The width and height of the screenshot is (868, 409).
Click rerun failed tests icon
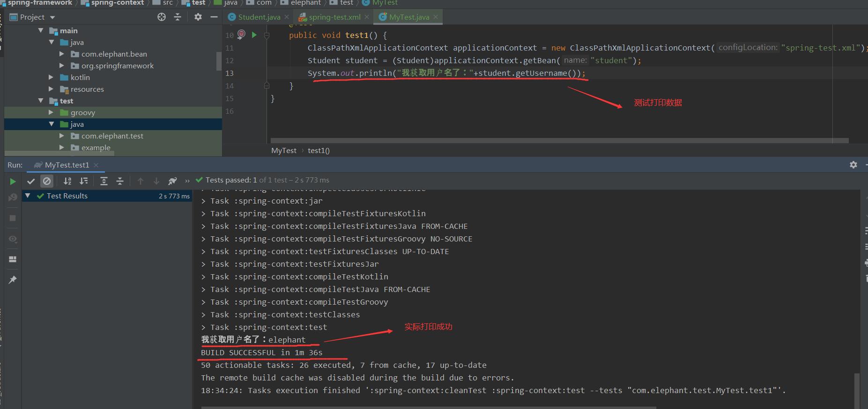pos(13,197)
